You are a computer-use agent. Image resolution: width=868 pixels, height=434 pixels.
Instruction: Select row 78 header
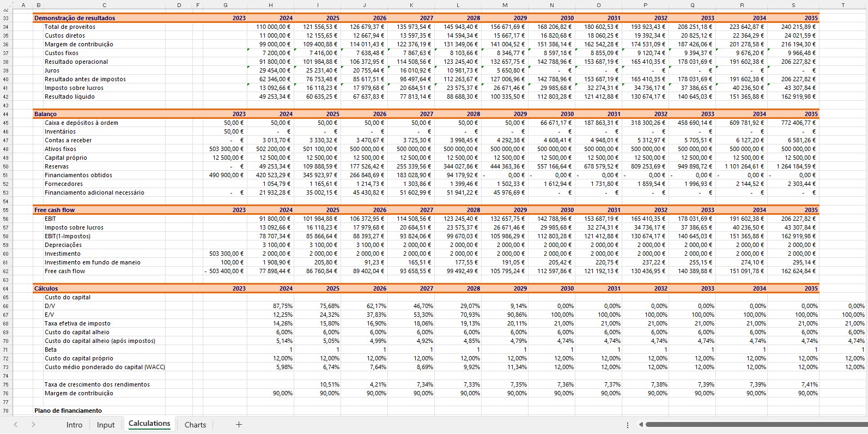click(x=5, y=411)
